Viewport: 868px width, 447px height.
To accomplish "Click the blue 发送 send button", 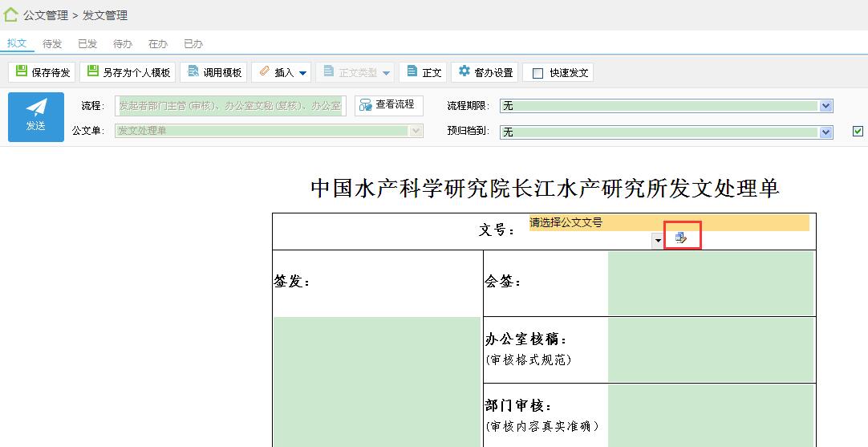I will pos(36,117).
